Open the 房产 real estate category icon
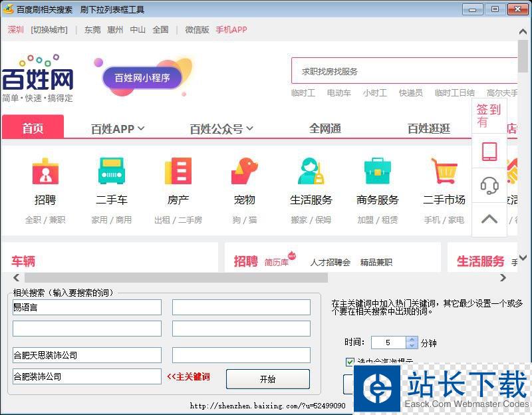The height and width of the screenshot is (415, 532). [178, 171]
